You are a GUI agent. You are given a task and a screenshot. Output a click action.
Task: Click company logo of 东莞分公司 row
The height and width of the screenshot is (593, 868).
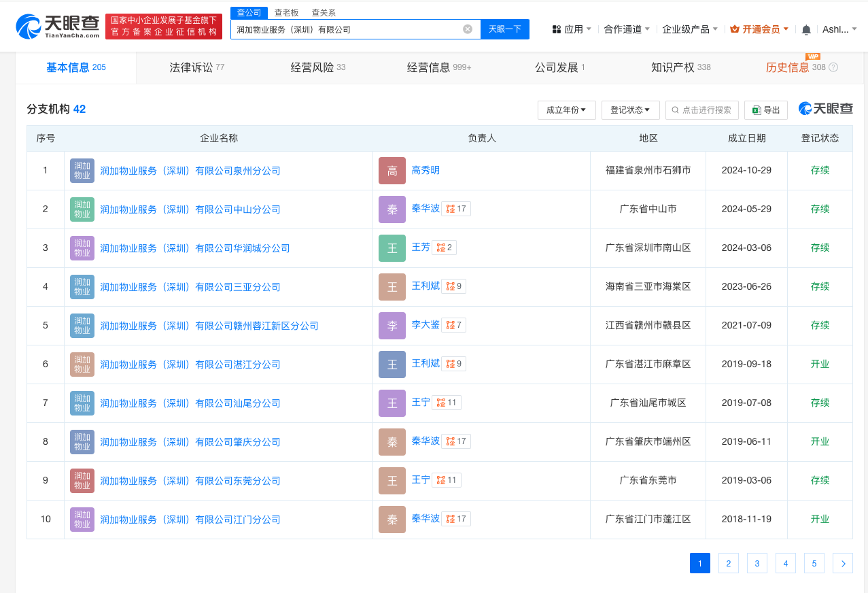point(82,481)
